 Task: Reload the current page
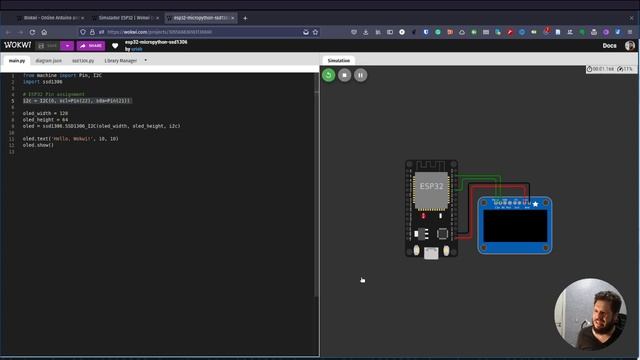point(32,32)
